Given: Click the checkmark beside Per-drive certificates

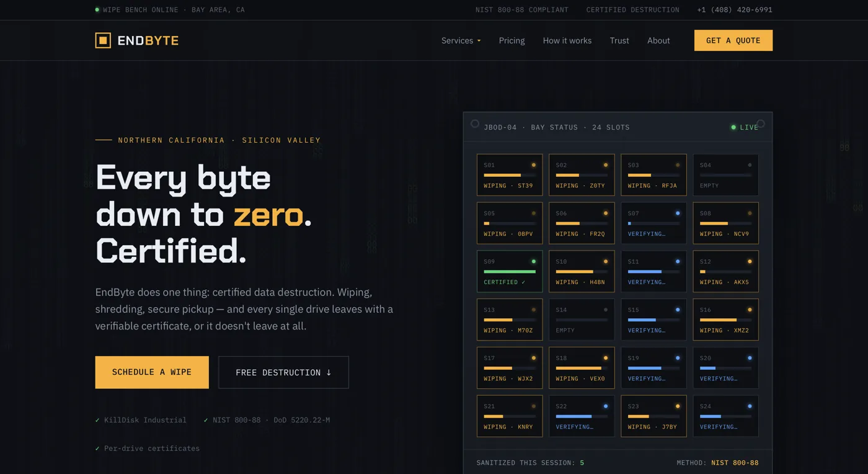Looking at the screenshot, I should click(97, 449).
